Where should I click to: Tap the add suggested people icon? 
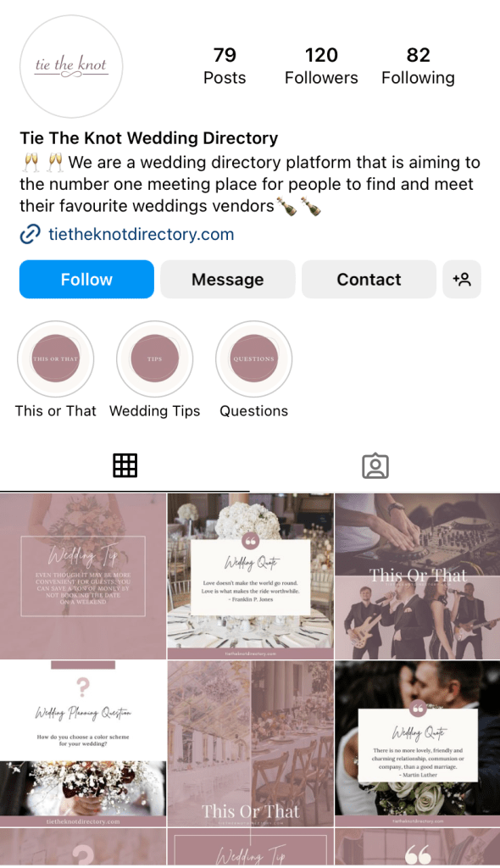pyautogui.click(x=462, y=279)
